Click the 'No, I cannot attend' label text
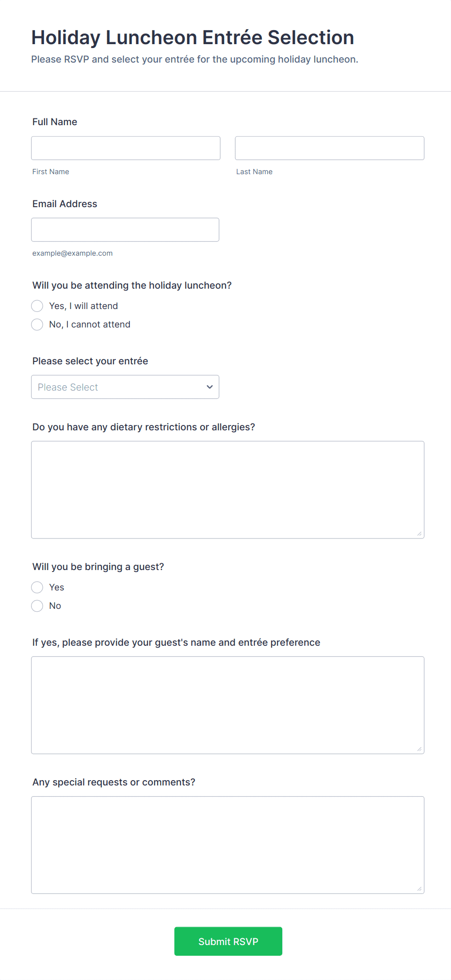Image resolution: width=451 pixels, height=980 pixels. [90, 325]
